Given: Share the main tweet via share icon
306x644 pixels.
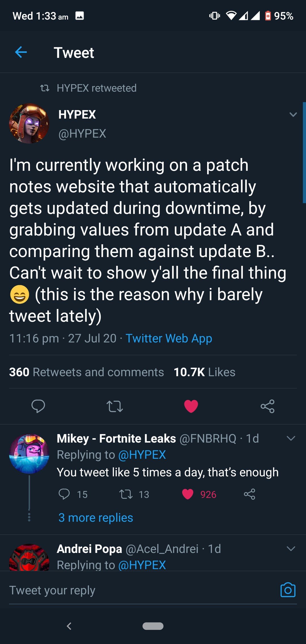Looking at the screenshot, I should 267,406.
